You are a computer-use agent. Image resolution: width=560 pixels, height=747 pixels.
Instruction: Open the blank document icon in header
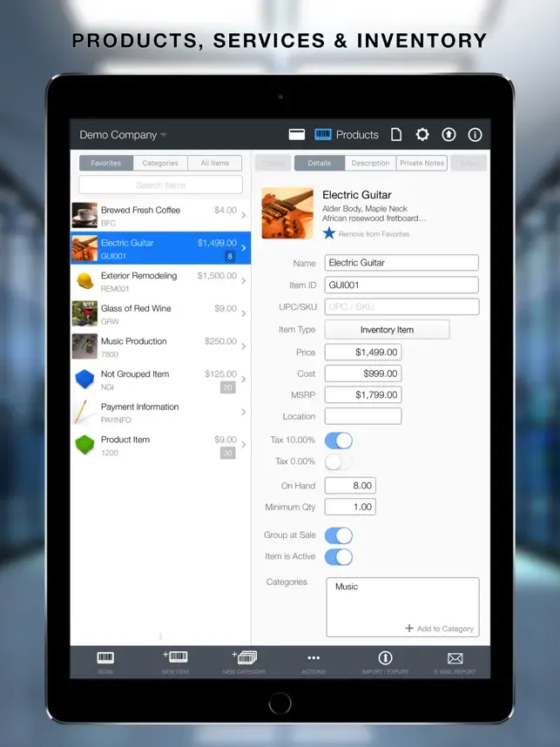(396, 135)
